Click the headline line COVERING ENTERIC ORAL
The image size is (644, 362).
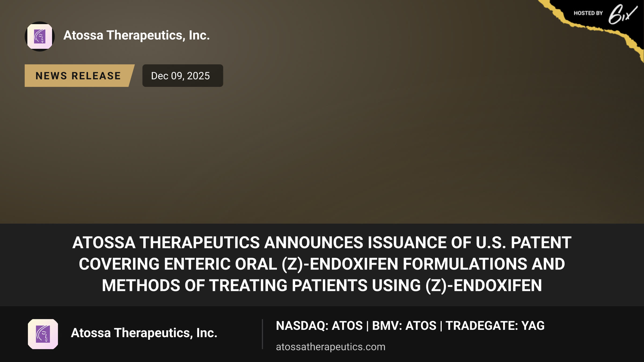click(322, 264)
